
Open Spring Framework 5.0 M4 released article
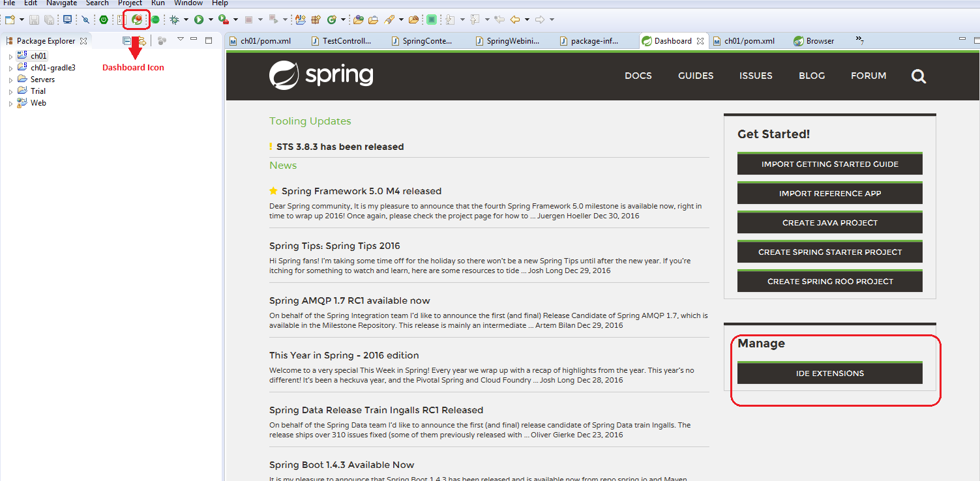pyautogui.click(x=361, y=191)
